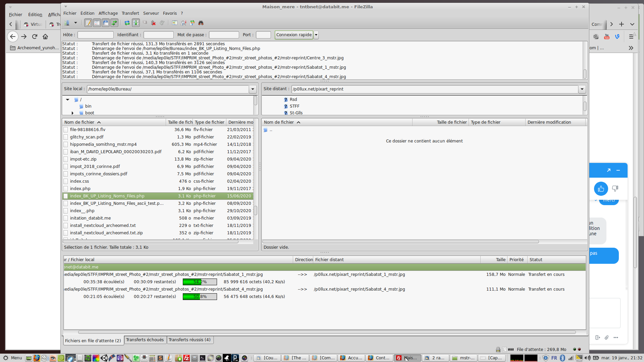644x362 pixels.
Task: Click the binoculars search files icon
Action: tap(201, 23)
